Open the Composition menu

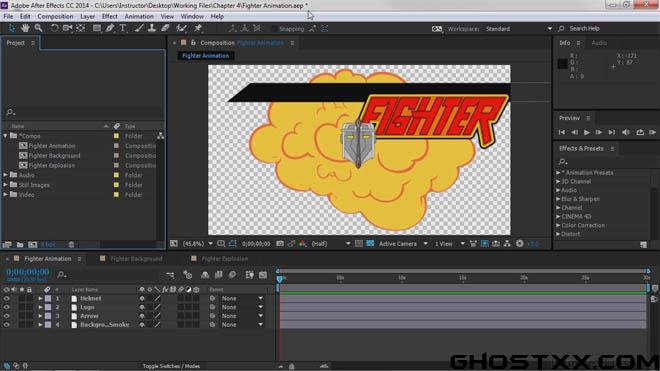(55, 16)
